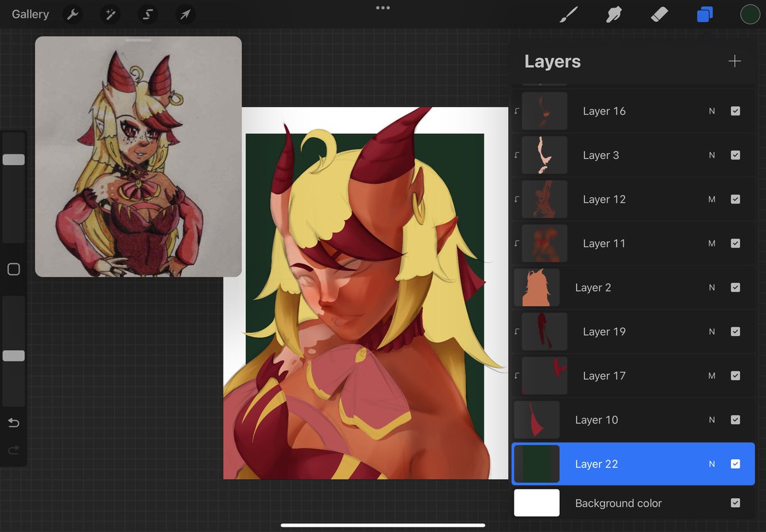
Task: Select the Eraser tool
Action: [x=659, y=14]
